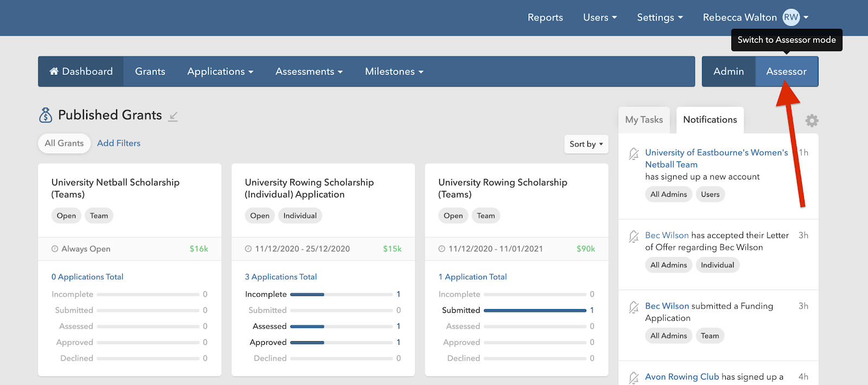Open the Grants menu item
The image size is (868, 385).
point(150,72)
